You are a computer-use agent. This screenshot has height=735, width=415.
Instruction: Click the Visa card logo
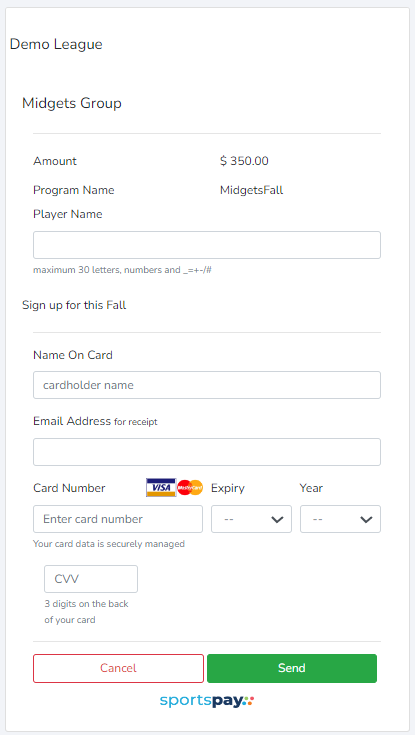click(x=161, y=488)
